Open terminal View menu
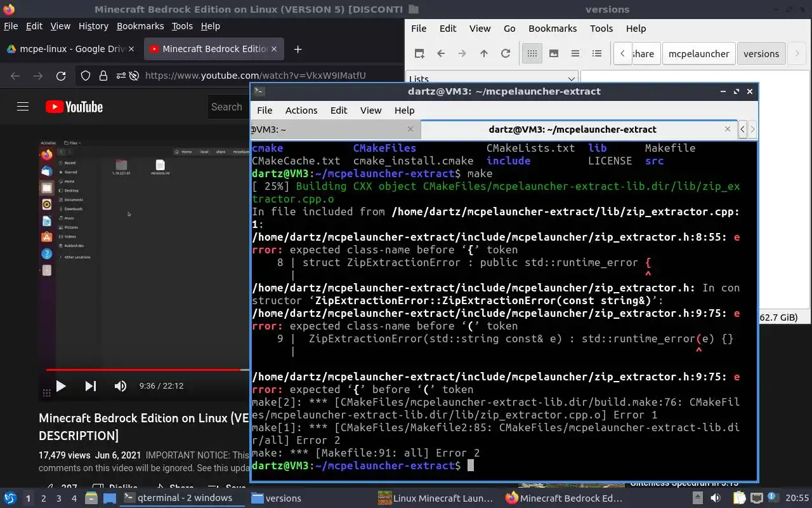The width and height of the screenshot is (812, 508). click(371, 110)
